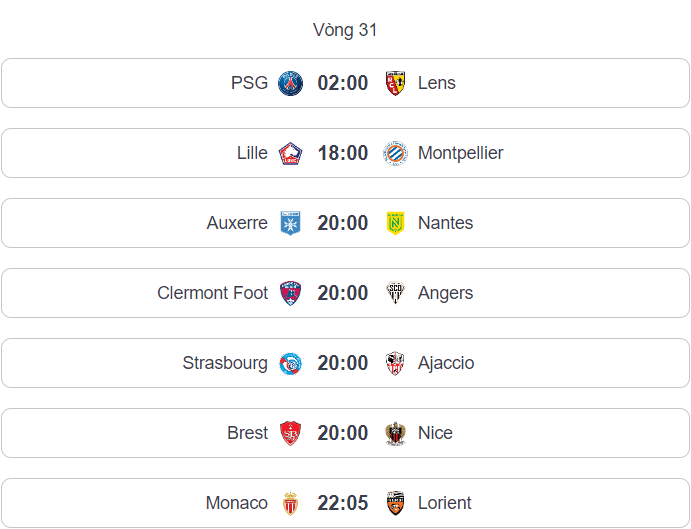Open the PSG team name link

249,83
